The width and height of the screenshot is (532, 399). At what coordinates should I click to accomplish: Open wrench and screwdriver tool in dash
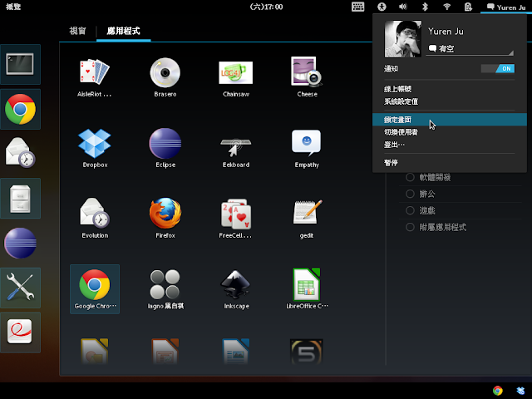pos(20,288)
